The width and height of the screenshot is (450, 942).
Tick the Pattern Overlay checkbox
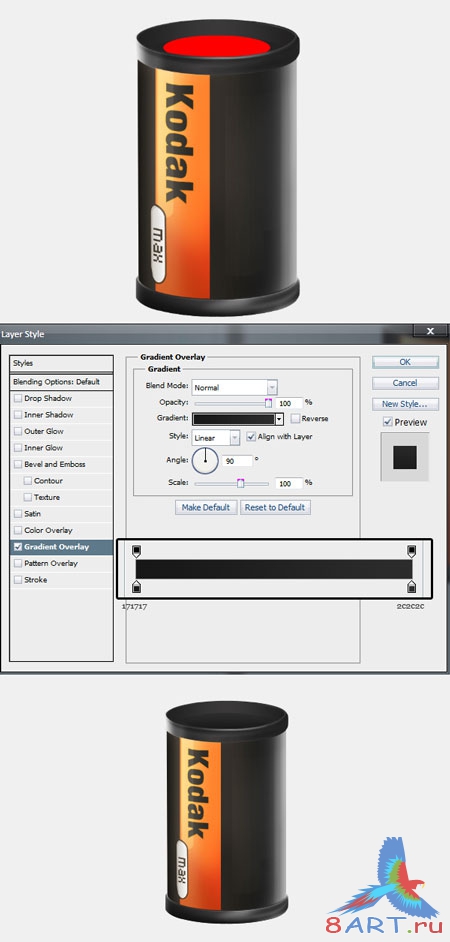pos(17,564)
